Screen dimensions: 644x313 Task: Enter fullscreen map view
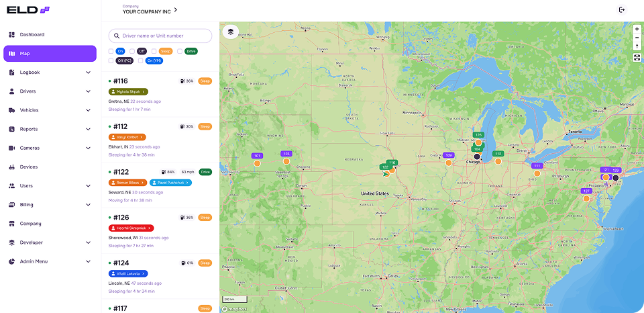[x=637, y=58]
